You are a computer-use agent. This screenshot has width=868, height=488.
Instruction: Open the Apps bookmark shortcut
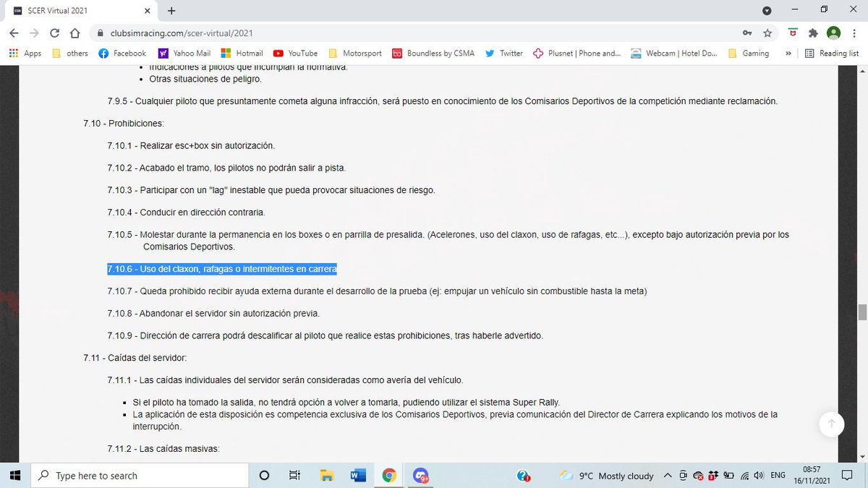[25, 53]
